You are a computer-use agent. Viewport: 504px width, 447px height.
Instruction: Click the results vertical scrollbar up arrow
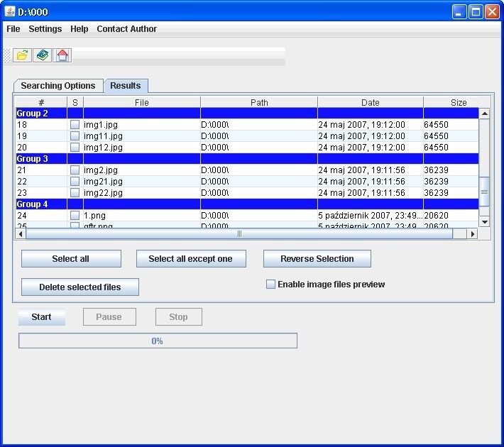coord(484,114)
